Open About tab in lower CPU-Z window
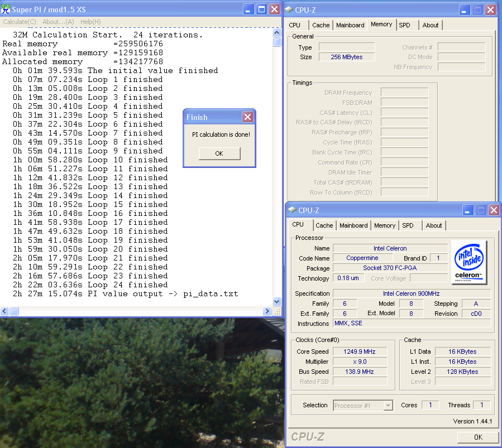The image size is (502, 448). 434,225
